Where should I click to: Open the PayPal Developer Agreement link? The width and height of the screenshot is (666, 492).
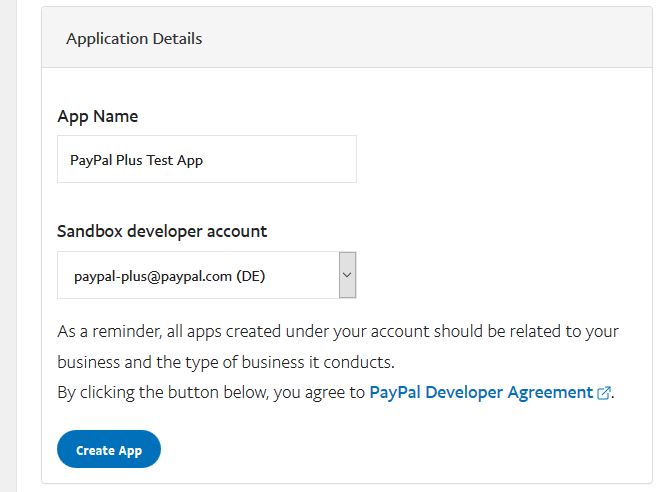481,392
